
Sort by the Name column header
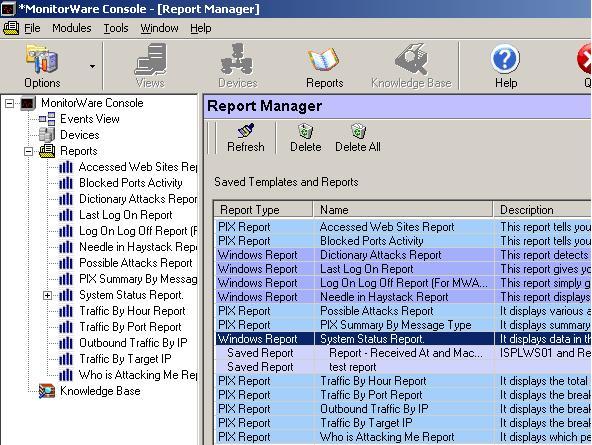tap(403, 210)
